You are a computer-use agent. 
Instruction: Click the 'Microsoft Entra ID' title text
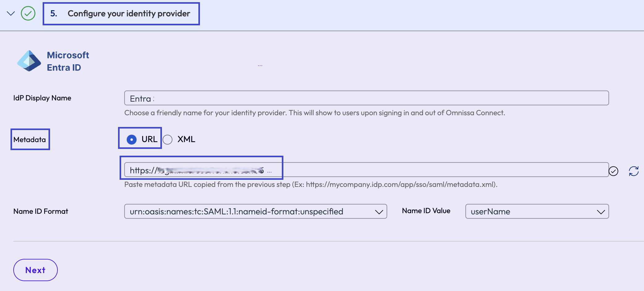(68, 61)
